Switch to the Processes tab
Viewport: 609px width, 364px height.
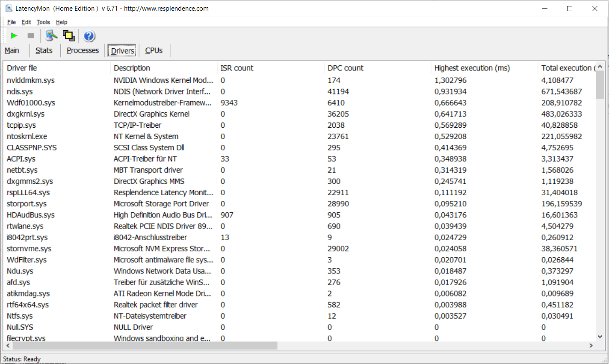pos(83,50)
